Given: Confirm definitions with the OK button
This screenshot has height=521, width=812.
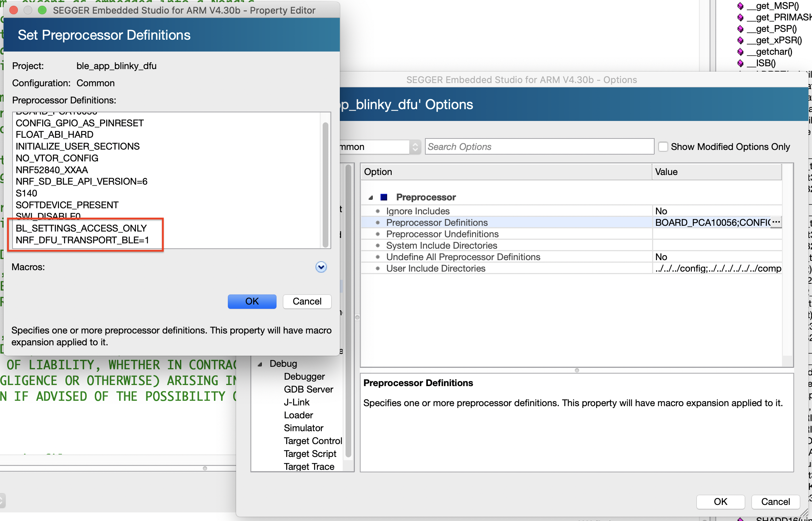Looking at the screenshot, I should (252, 301).
